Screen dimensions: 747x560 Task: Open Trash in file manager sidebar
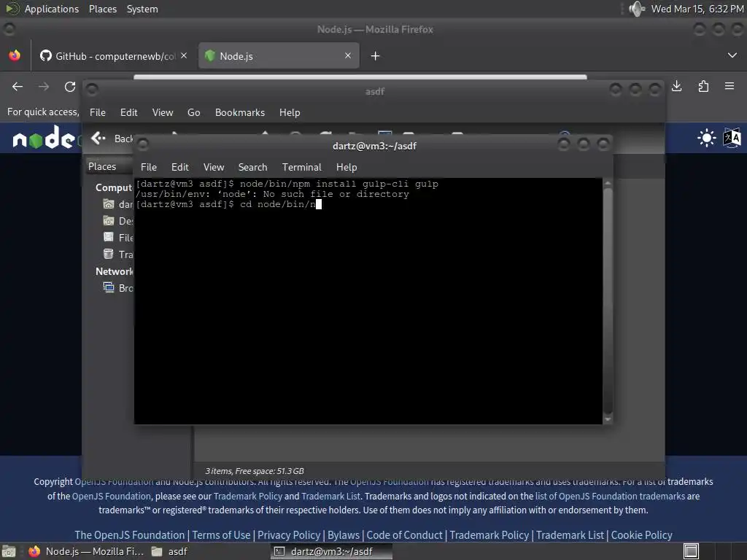pyautogui.click(x=117, y=254)
